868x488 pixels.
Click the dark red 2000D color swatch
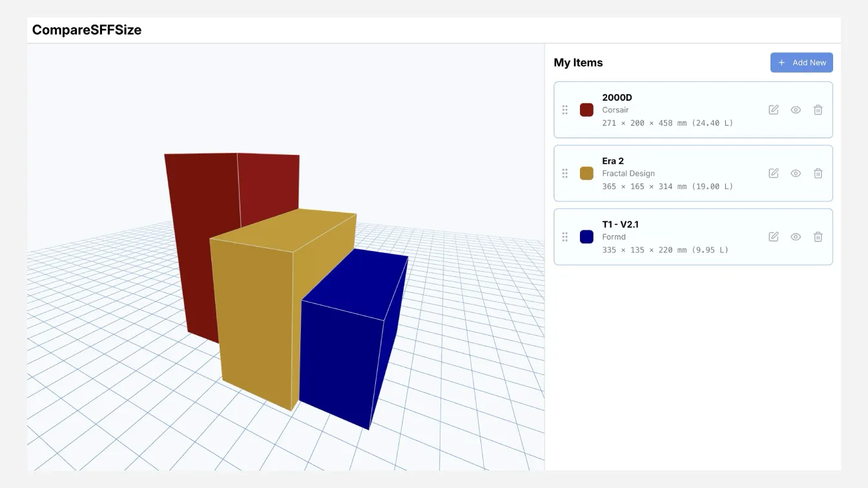(586, 110)
